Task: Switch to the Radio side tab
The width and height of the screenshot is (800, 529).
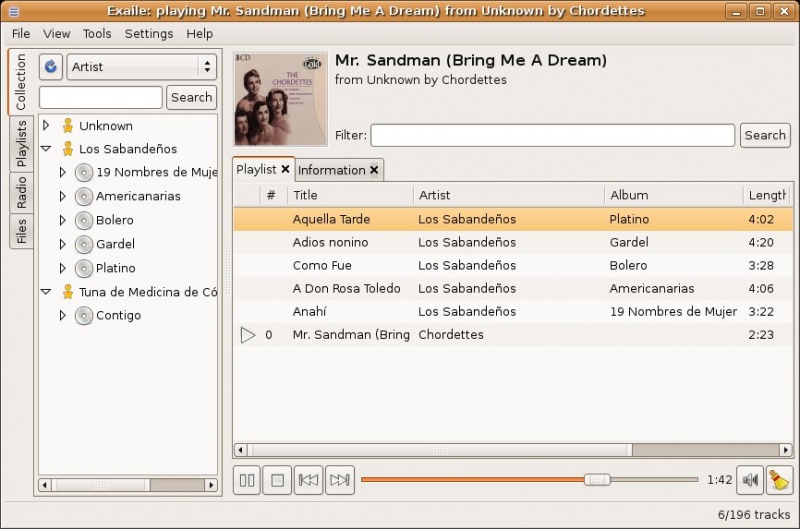Action: point(21,192)
